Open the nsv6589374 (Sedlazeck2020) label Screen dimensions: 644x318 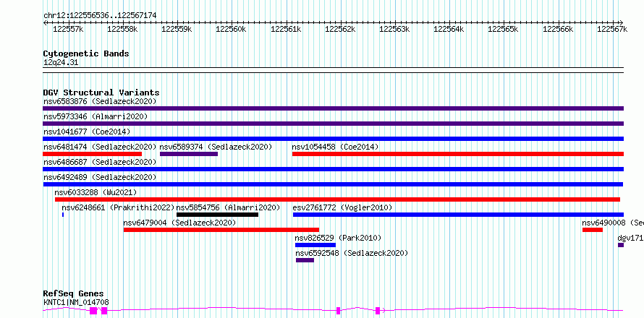tap(216, 147)
